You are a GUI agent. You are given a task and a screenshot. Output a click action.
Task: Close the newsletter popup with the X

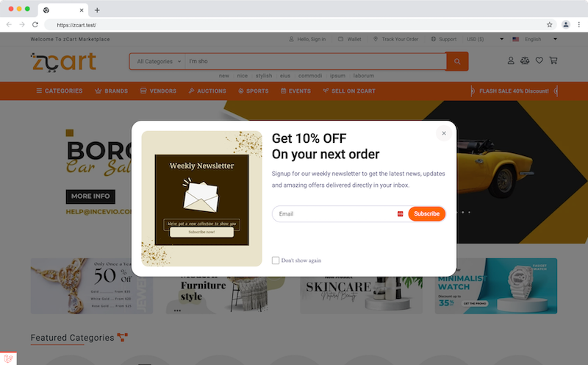tap(444, 133)
